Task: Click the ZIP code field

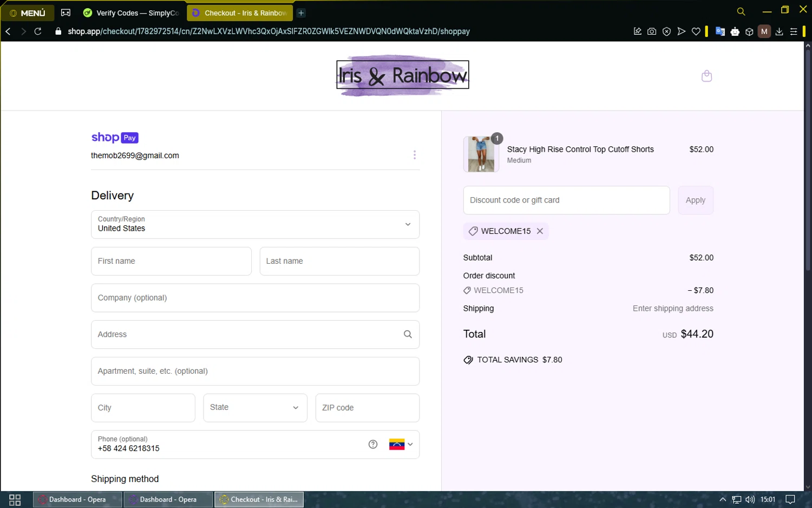Action: tap(367, 408)
